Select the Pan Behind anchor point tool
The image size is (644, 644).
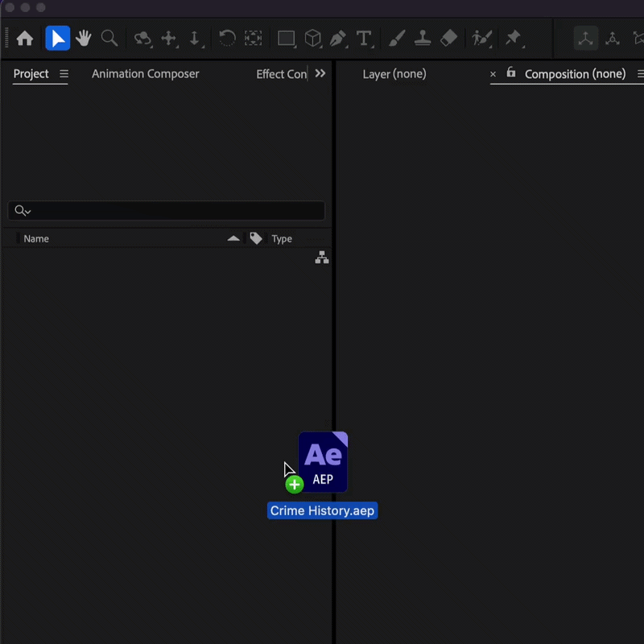tap(253, 39)
